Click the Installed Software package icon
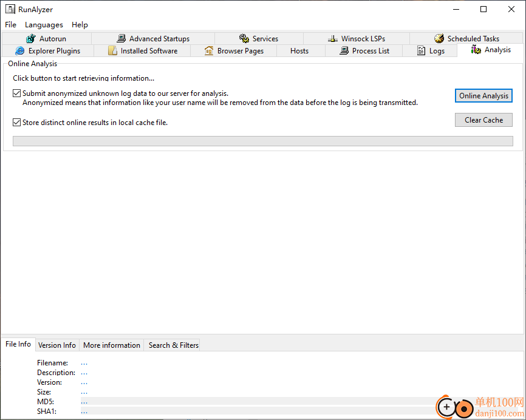This screenshot has height=420, width=526. (112, 50)
